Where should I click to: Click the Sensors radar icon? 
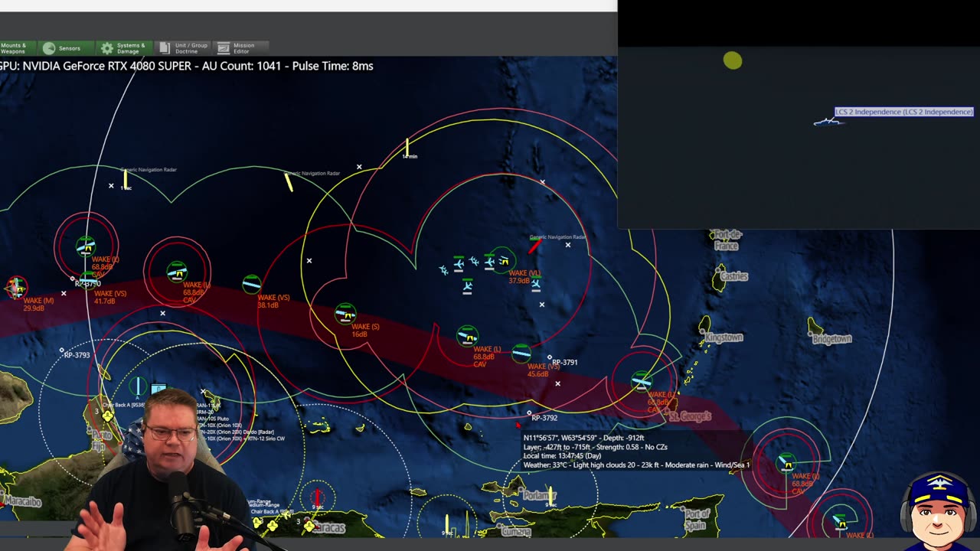coord(49,48)
